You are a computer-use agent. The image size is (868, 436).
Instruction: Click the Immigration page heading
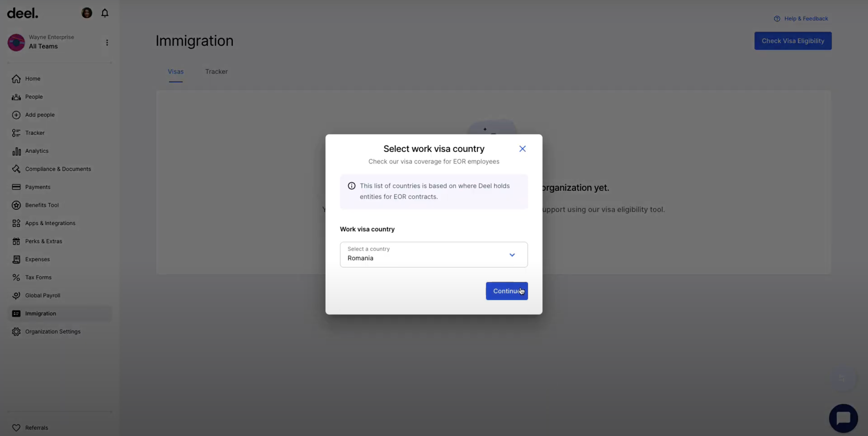pyautogui.click(x=194, y=41)
